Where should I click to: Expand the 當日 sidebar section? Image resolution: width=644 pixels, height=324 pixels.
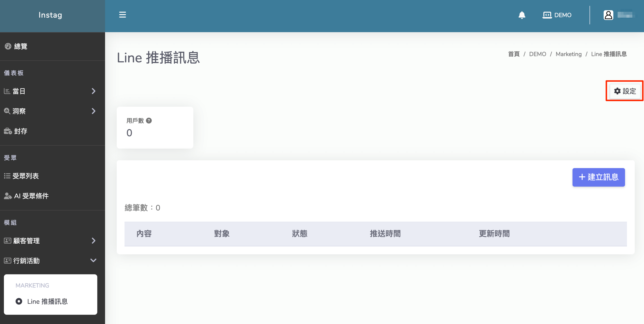93,91
